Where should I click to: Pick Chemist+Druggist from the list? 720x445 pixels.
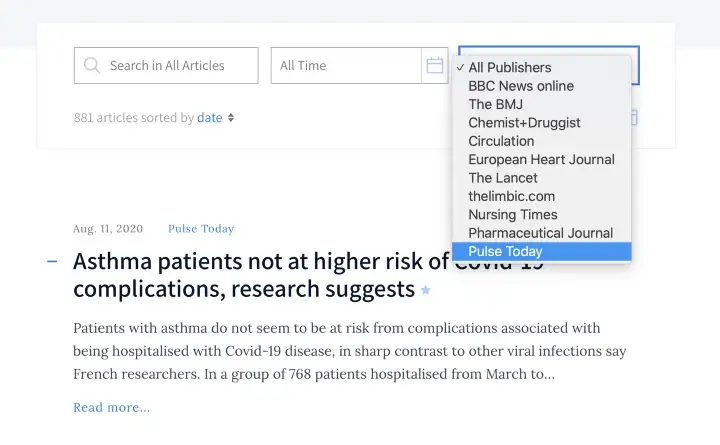point(542,123)
